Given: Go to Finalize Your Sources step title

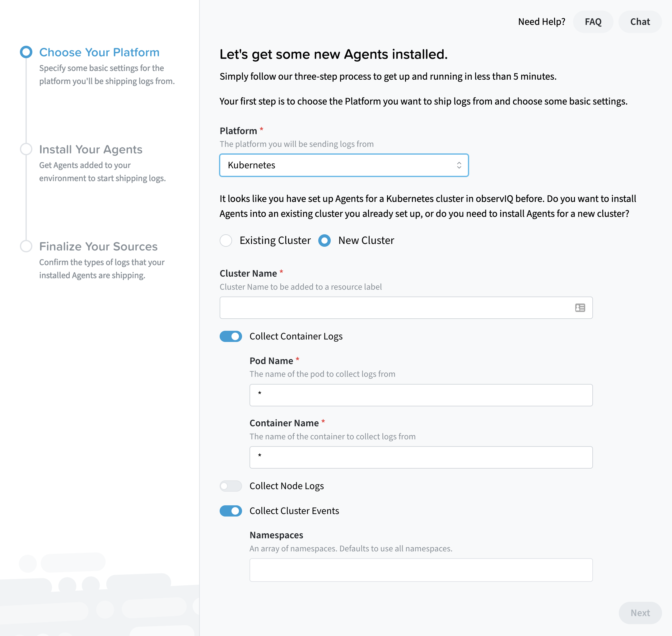Looking at the screenshot, I should (x=98, y=246).
